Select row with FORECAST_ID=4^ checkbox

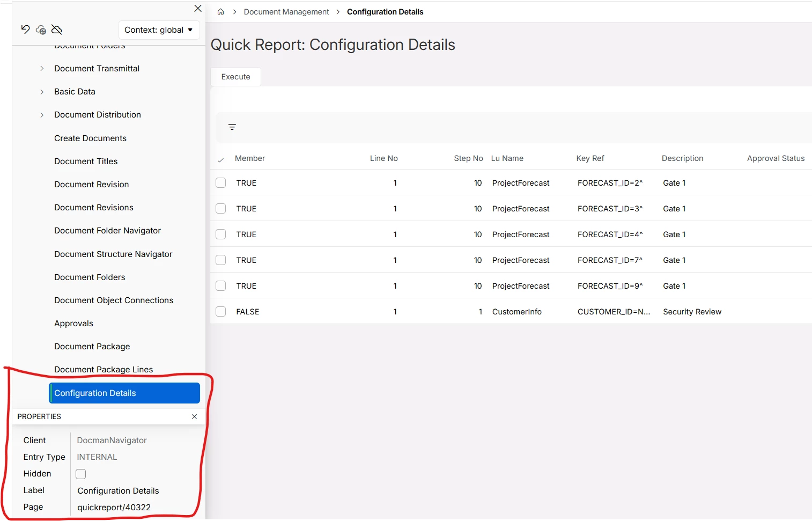(221, 234)
